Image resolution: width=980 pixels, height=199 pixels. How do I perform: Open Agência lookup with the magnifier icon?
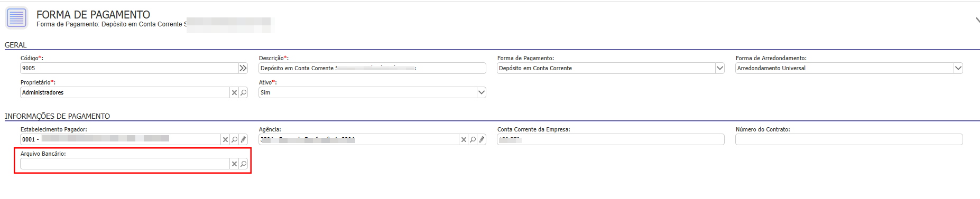(473, 139)
